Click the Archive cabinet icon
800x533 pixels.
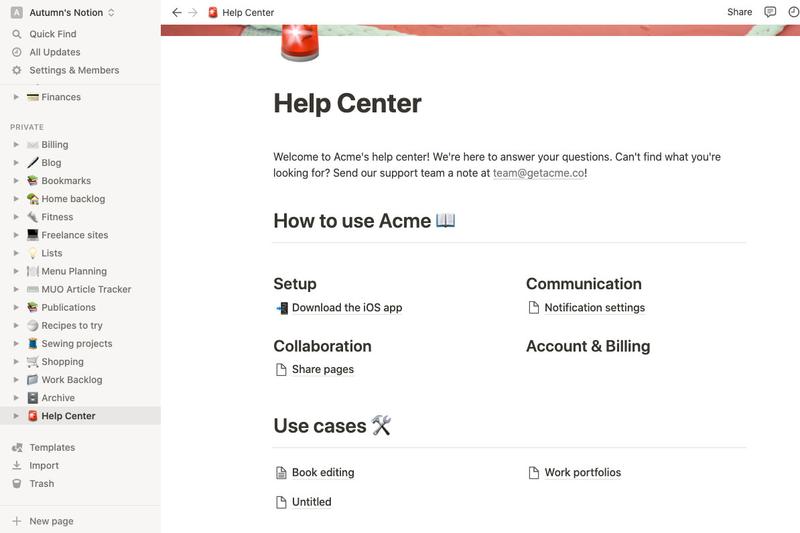click(x=33, y=398)
